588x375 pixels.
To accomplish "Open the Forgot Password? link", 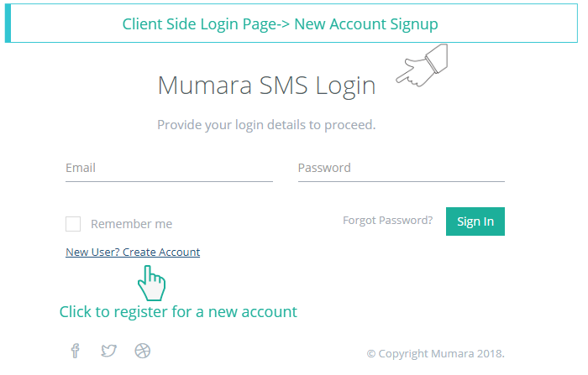I will [387, 221].
